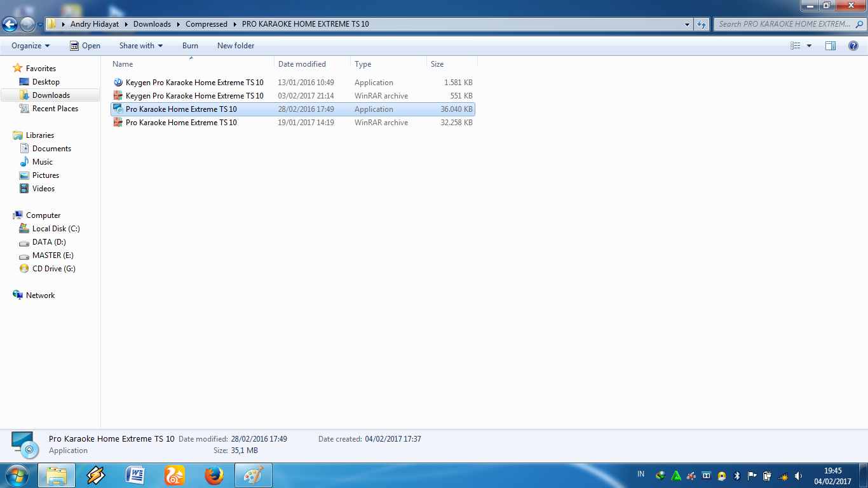This screenshot has width=868, height=488.
Task: Open the Videos library
Action: tap(43, 189)
